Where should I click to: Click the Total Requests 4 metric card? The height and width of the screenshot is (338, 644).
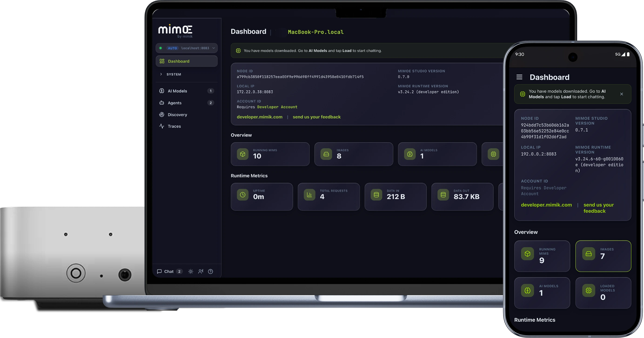click(x=329, y=197)
